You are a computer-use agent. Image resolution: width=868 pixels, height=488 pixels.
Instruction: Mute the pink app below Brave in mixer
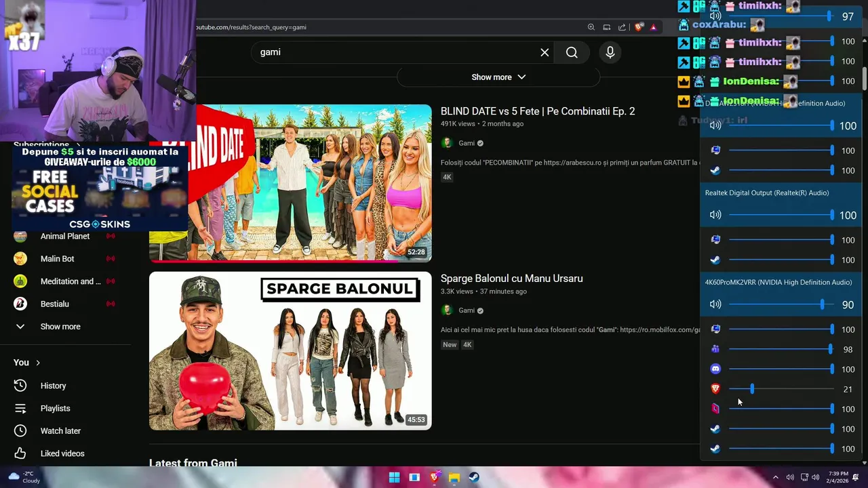pyautogui.click(x=715, y=409)
